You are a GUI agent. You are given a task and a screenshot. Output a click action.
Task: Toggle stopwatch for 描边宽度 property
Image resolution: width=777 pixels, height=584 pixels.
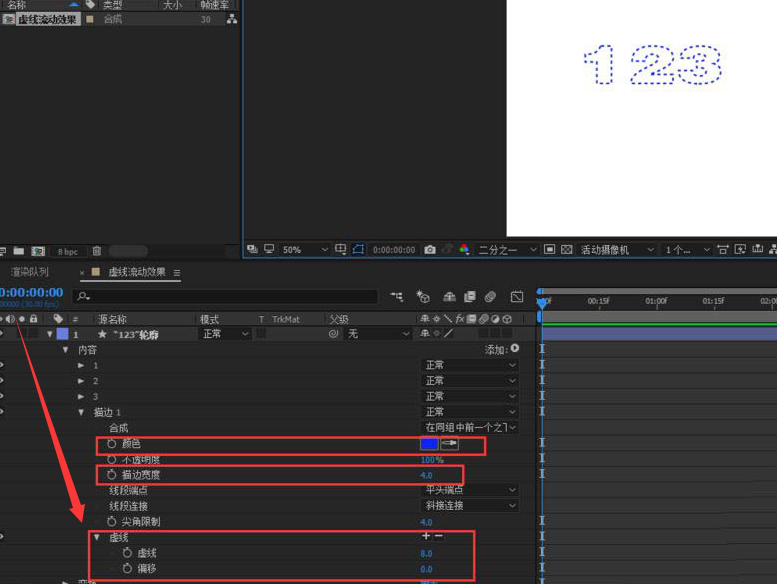112,475
